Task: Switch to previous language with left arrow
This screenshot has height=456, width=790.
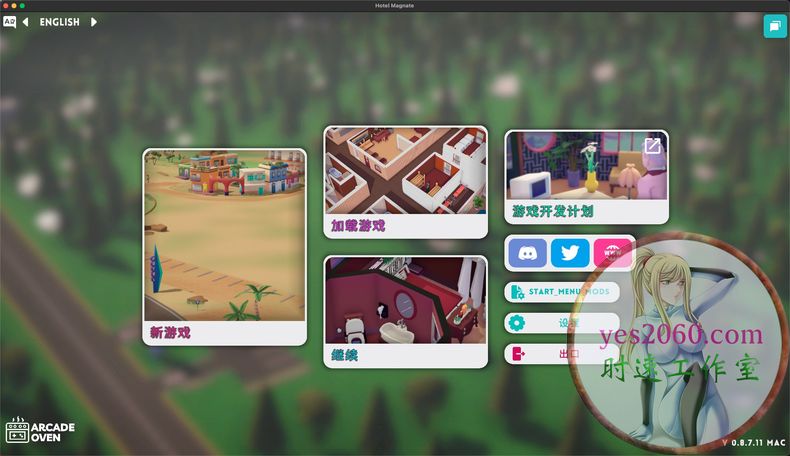Action: [x=25, y=22]
